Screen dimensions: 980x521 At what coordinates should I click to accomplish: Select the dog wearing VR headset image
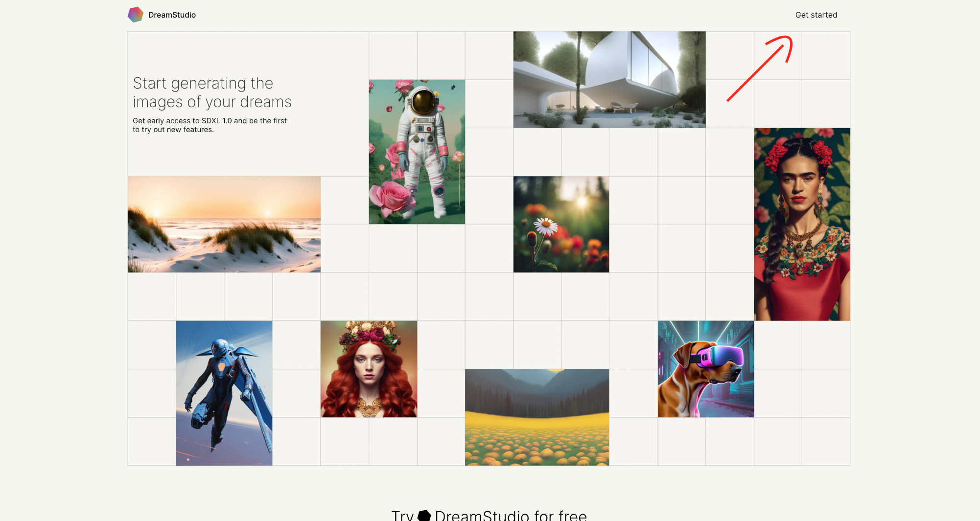(x=706, y=369)
